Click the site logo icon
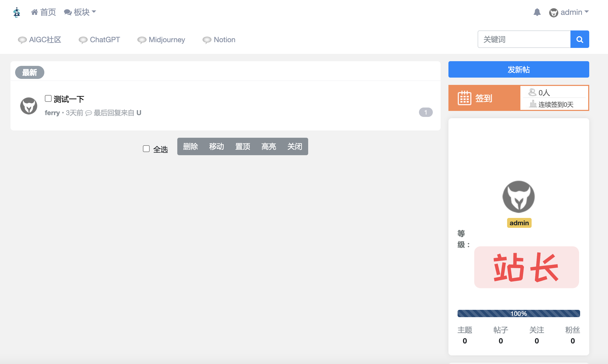This screenshot has height=364, width=608. tap(17, 12)
